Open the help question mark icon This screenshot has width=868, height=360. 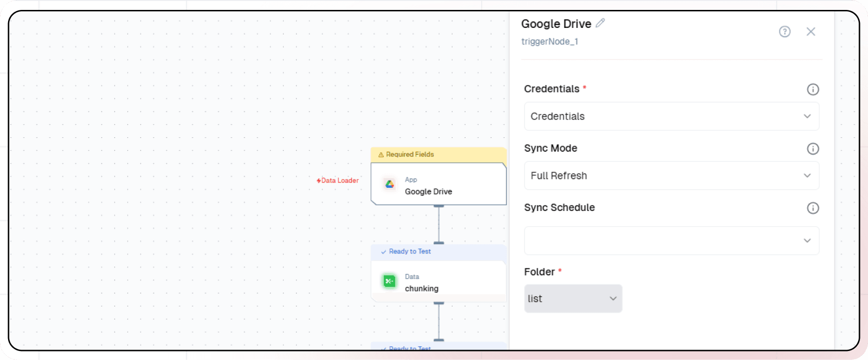785,32
